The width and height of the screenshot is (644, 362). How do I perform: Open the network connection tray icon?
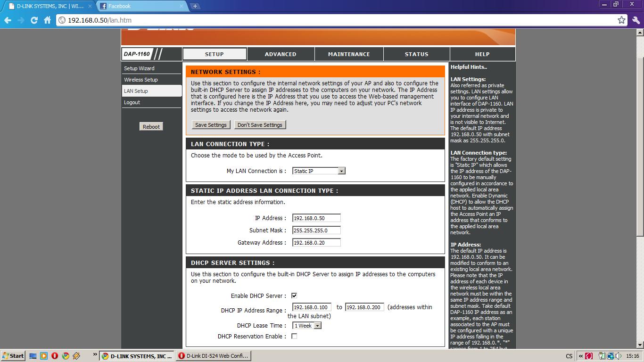pyautogui.click(x=611, y=356)
